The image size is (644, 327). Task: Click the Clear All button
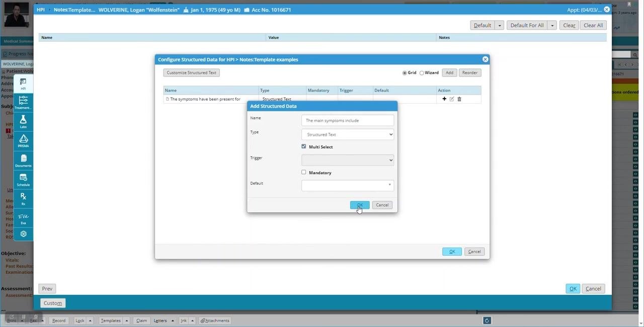[593, 25]
